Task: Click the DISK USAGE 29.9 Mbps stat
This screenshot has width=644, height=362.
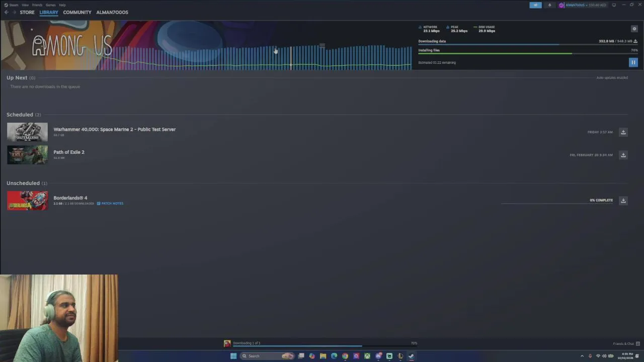Action: [485, 29]
